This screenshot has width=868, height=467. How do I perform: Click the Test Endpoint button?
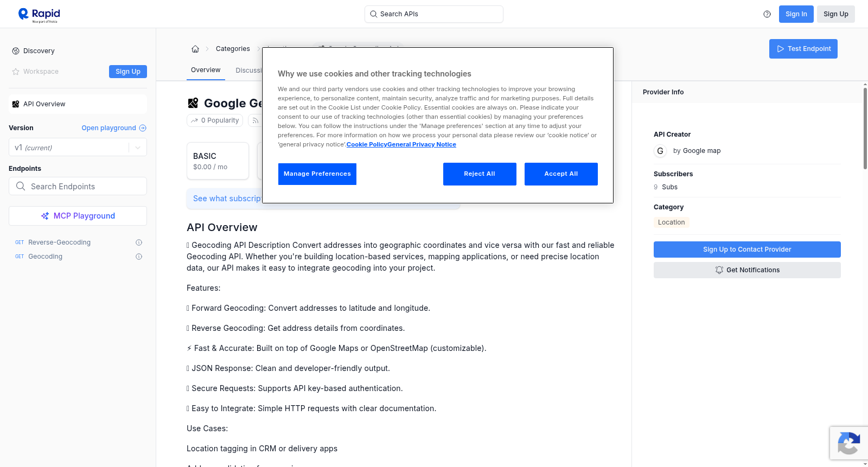[x=803, y=49]
